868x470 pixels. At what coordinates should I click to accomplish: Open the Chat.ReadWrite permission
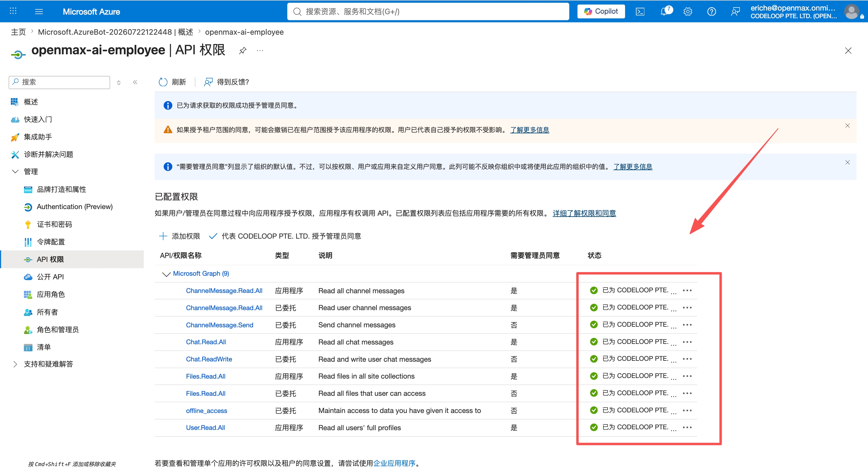click(x=209, y=359)
